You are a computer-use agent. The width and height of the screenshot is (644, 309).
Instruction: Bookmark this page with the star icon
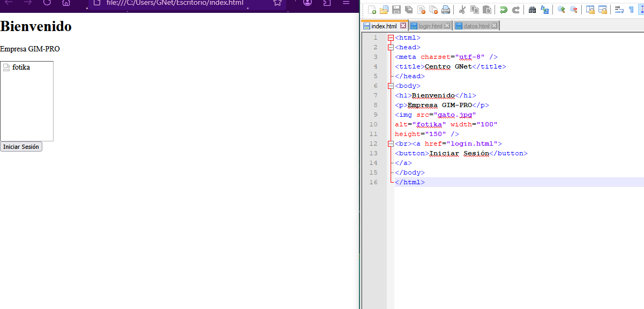tap(277, 3)
